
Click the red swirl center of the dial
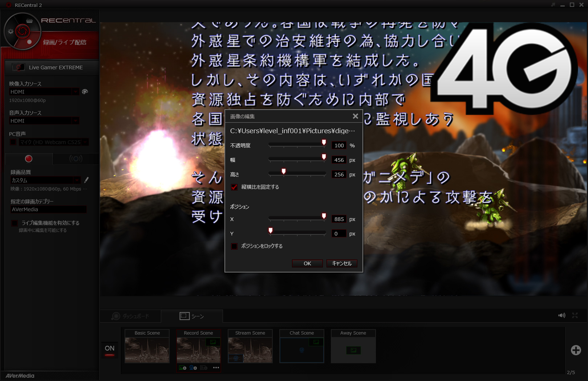tap(22, 31)
